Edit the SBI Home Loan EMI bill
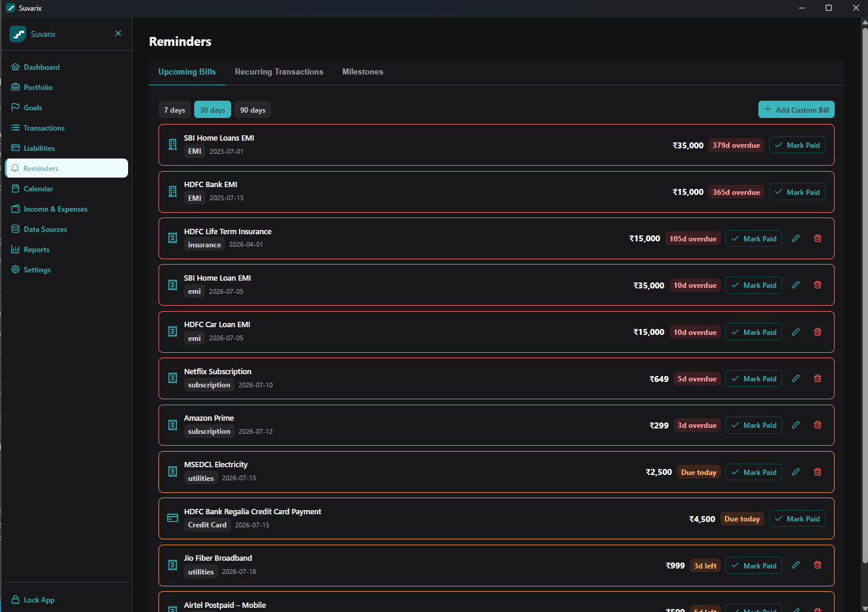Screen dimensions: 868x612 click(x=795, y=285)
